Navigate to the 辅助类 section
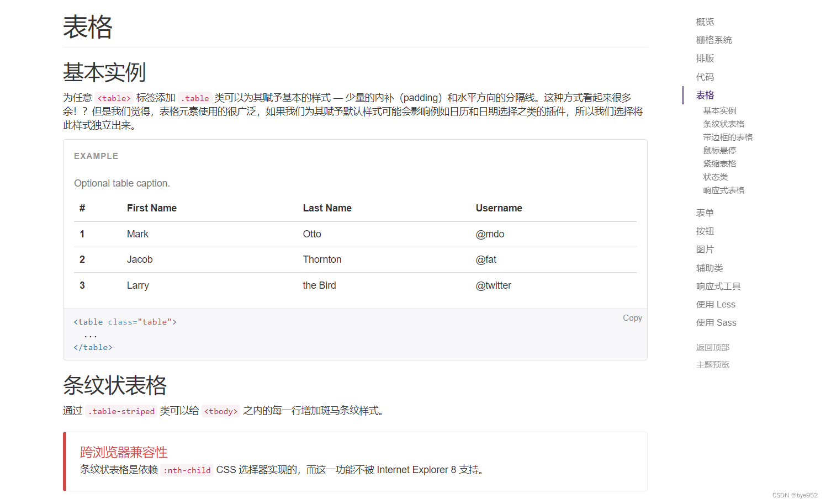Image resolution: width=826 pixels, height=504 pixels. [709, 268]
